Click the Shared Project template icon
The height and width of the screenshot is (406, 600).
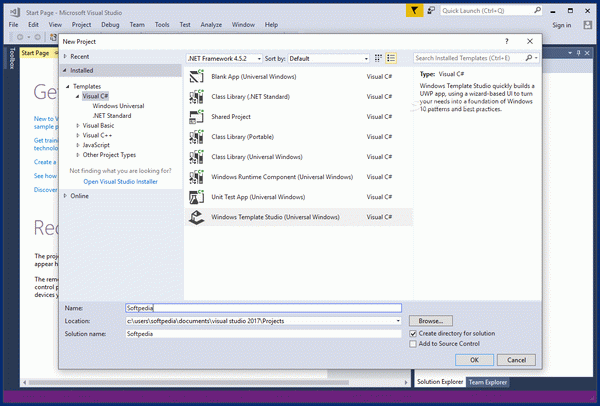(197, 117)
